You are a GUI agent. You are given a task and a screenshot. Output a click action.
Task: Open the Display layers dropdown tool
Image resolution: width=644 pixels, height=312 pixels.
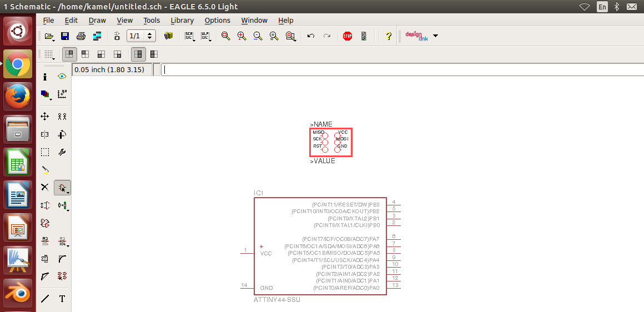click(x=46, y=94)
